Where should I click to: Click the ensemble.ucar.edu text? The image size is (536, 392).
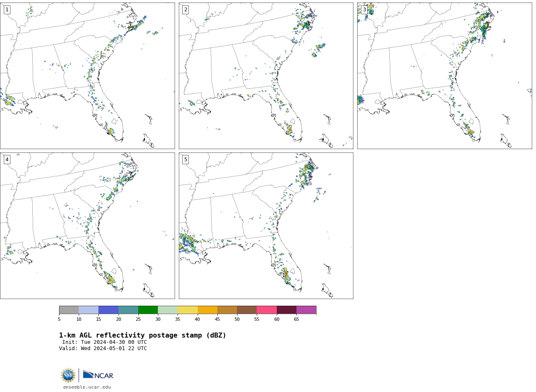click(x=87, y=387)
